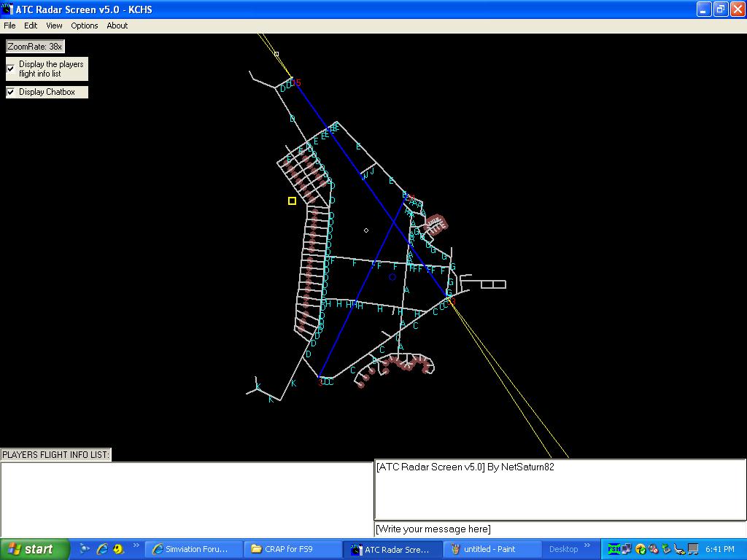Click the ZoomRate 38x label
Image resolution: width=747 pixels, height=560 pixels.
pos(35,46)
